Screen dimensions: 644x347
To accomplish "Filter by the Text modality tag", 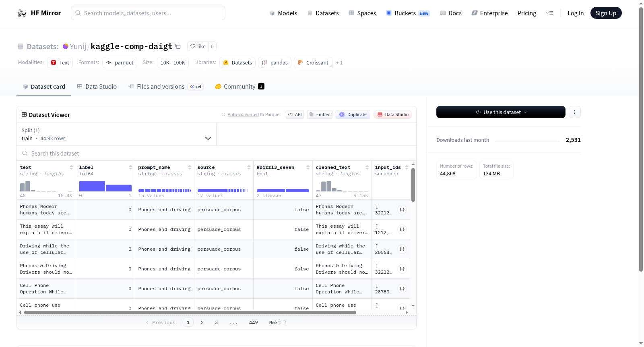I will tap(60, 63).
